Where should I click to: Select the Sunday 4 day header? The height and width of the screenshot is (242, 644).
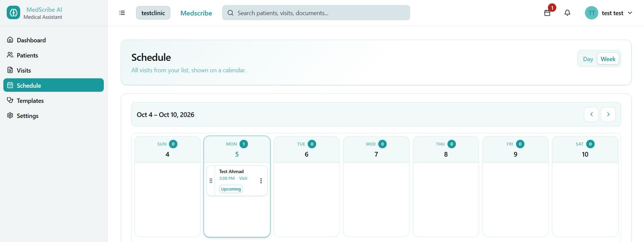[x=167, y=149]
